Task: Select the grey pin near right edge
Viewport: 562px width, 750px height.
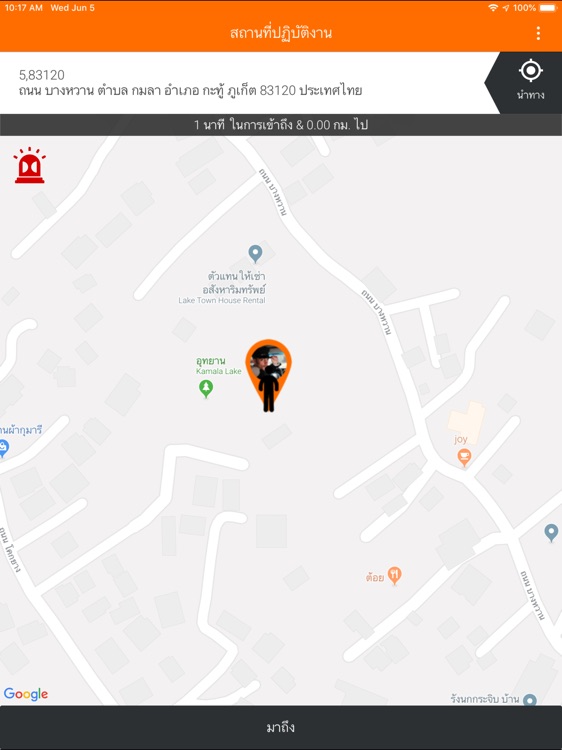Action: click(551, 532)
